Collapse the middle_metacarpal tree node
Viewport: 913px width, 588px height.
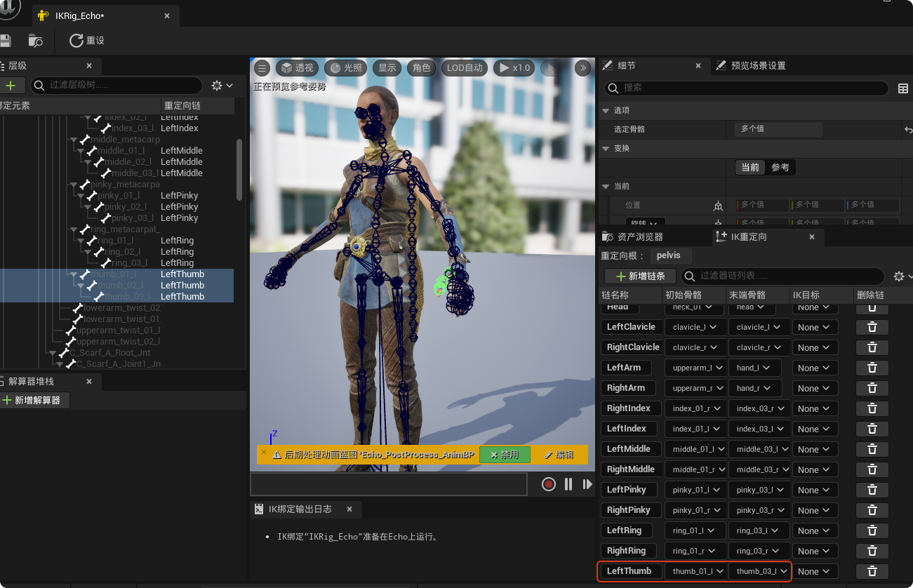[x=74, y=140]
